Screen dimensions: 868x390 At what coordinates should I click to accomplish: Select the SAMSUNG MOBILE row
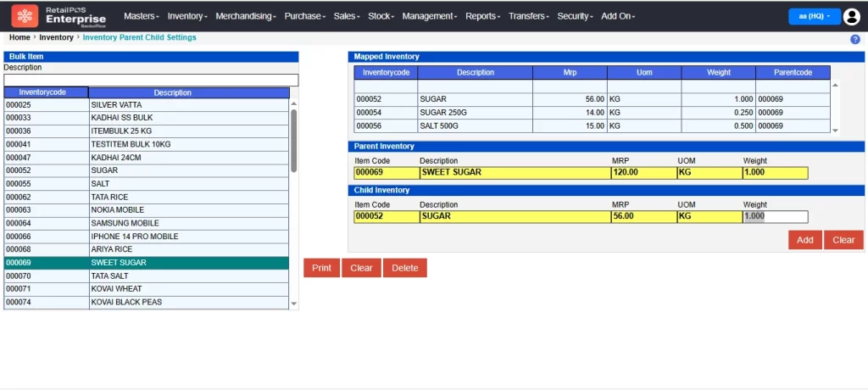point(146,223)
